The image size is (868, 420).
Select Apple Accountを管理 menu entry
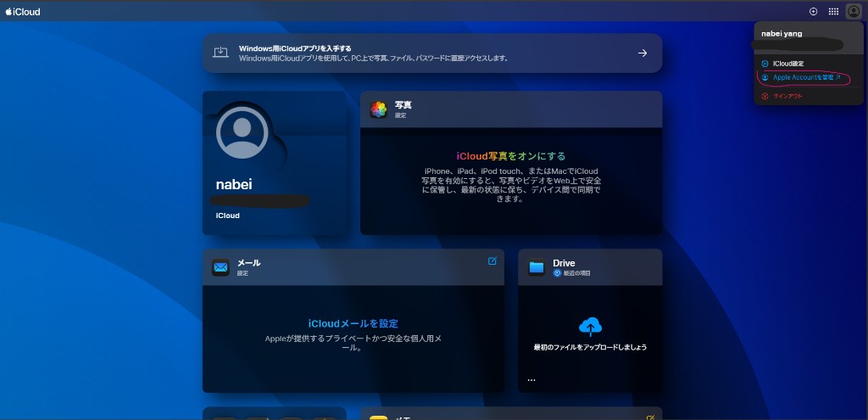pyautogui.click(x=807, y=77)
